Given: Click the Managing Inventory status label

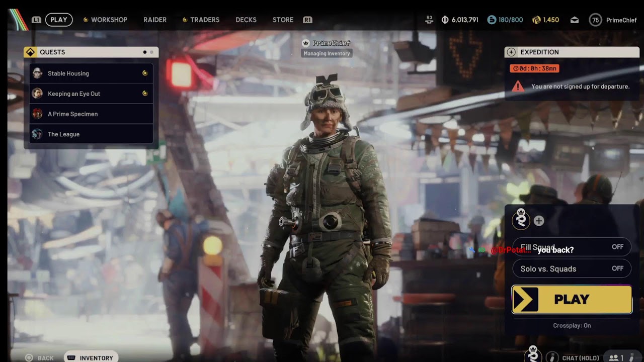Looking at the screenshot, I should pyautogui.click(x=327, y=53).
